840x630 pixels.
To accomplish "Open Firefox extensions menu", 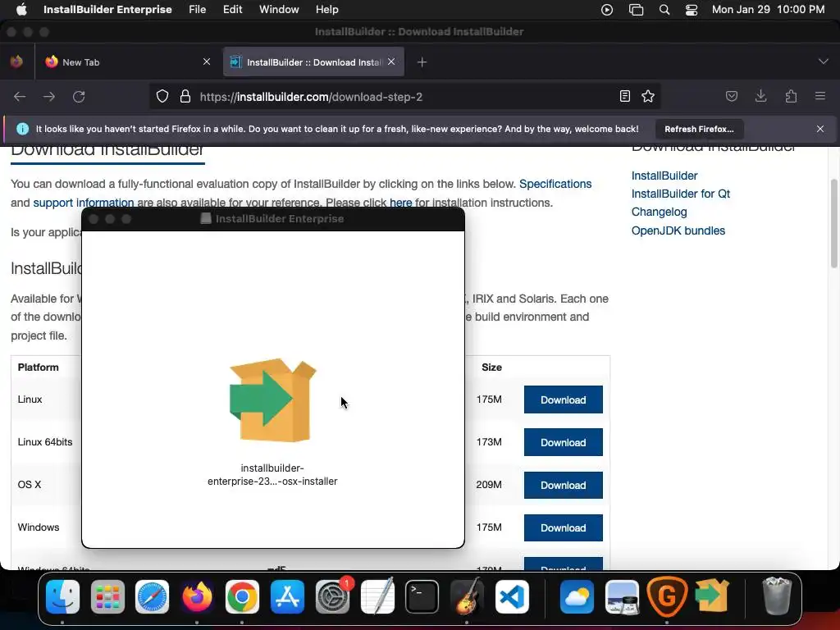I will pyautogui.click(x=791, y=97).
